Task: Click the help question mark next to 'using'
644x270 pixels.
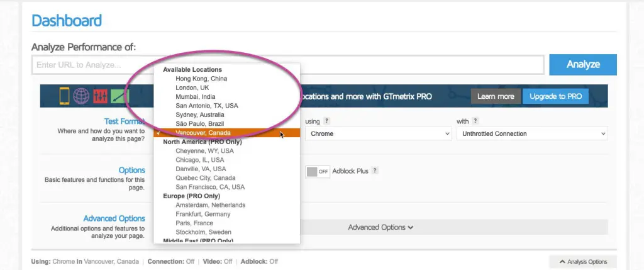Action: click(326, 121)
